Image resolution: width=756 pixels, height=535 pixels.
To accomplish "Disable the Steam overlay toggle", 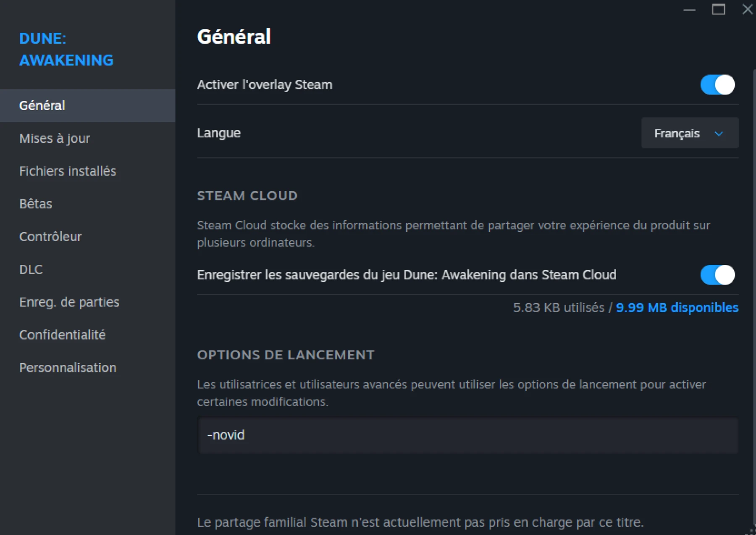I will [x=717, y=84].
